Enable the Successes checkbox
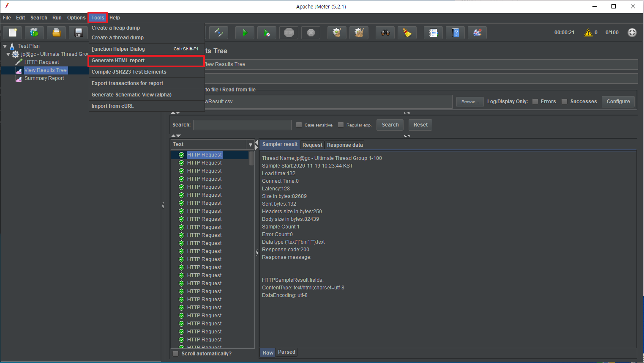 [x=564, y=102]
